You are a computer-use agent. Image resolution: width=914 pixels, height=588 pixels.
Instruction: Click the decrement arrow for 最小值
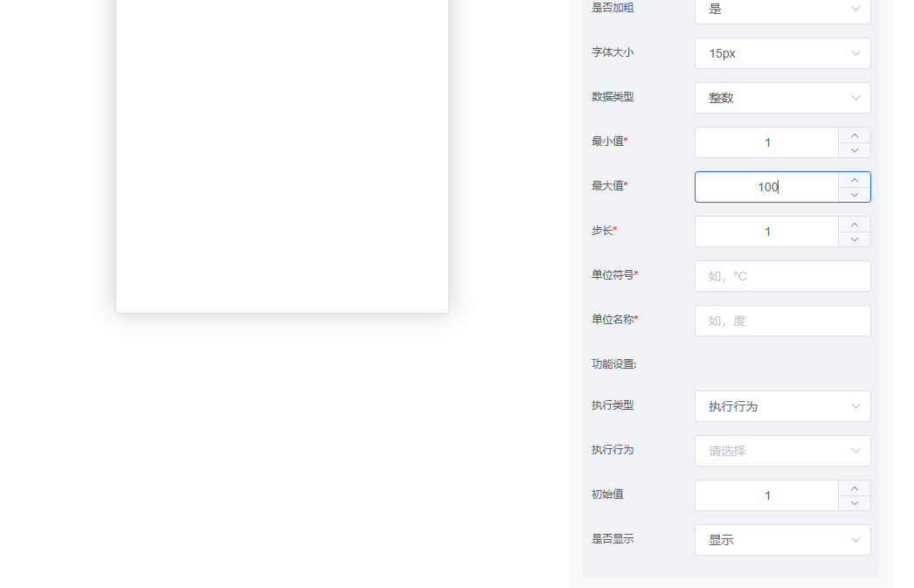pyautogui.click(x=854, y=149)
